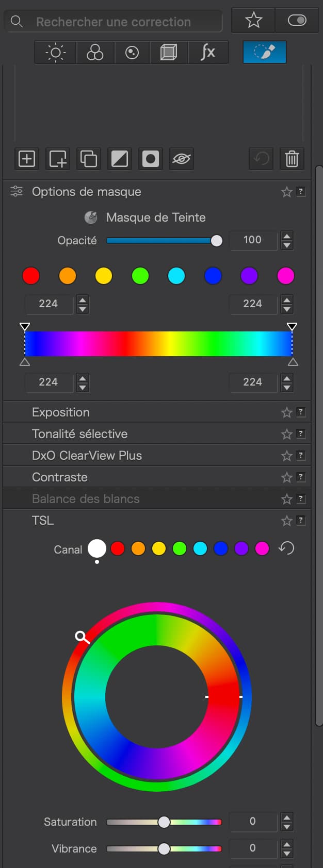Image resolution: width=323 pixels, height=868 pixels.
Task: Expand the Tonalité sélective section
Action: 79,434
